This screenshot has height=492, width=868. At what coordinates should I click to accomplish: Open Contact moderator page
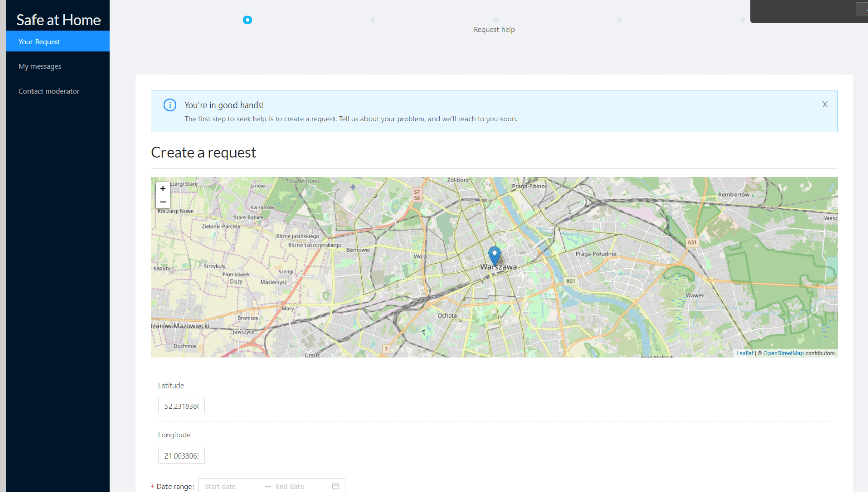pyautogui.click(x=49, y=91)
